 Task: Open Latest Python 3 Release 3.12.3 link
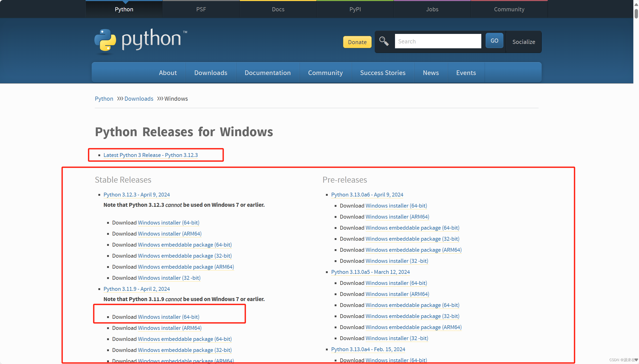click(151, 155)
